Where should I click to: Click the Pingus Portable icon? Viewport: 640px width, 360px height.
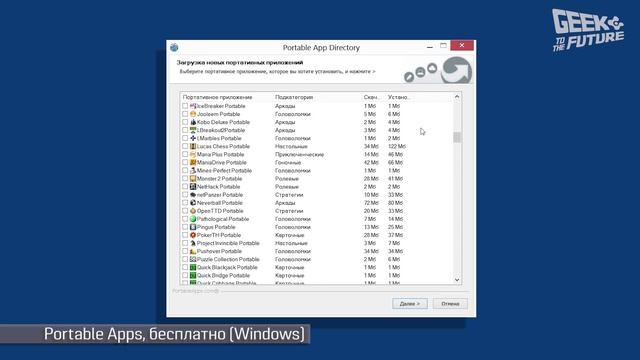[193, 227]
